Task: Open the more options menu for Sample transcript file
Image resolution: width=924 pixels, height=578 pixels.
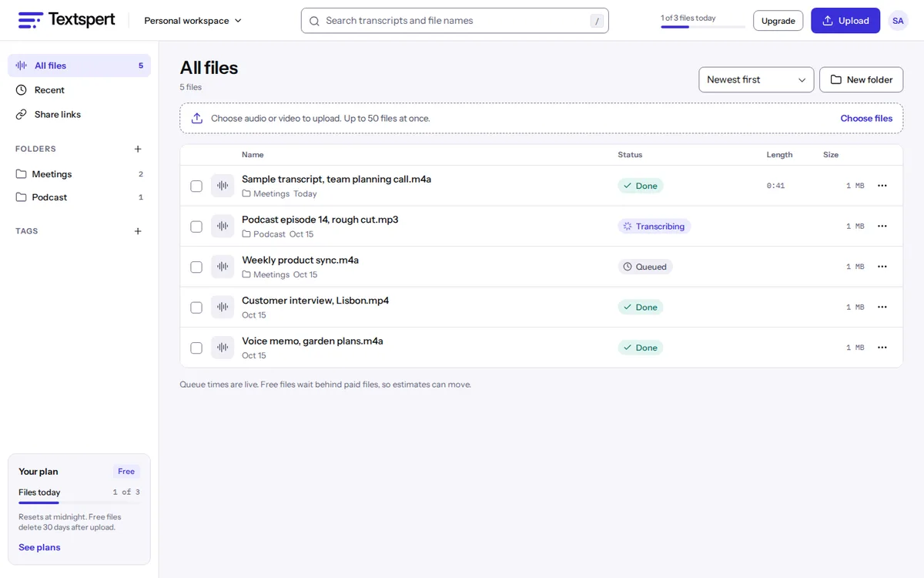Action: click(882, 186)
